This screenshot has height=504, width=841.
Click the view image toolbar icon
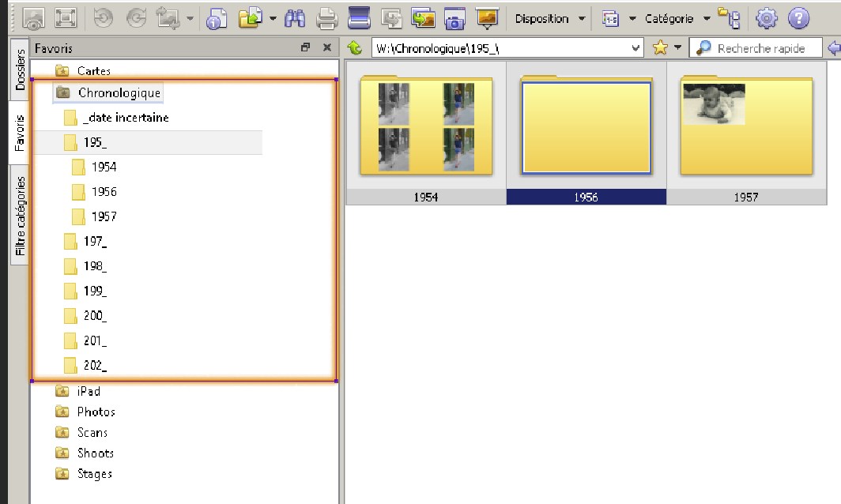point(33,18)
